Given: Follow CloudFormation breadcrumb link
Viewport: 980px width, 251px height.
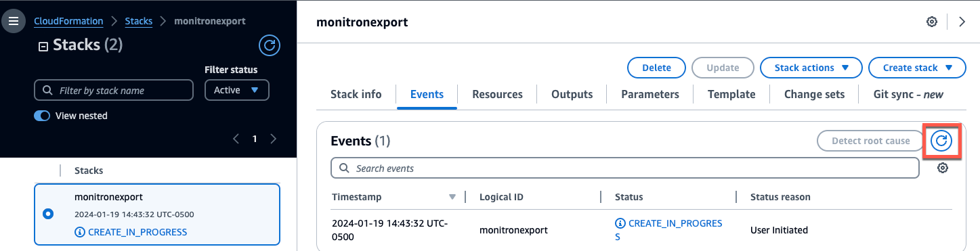Looking at the screenshot, I should pos(68,21).
